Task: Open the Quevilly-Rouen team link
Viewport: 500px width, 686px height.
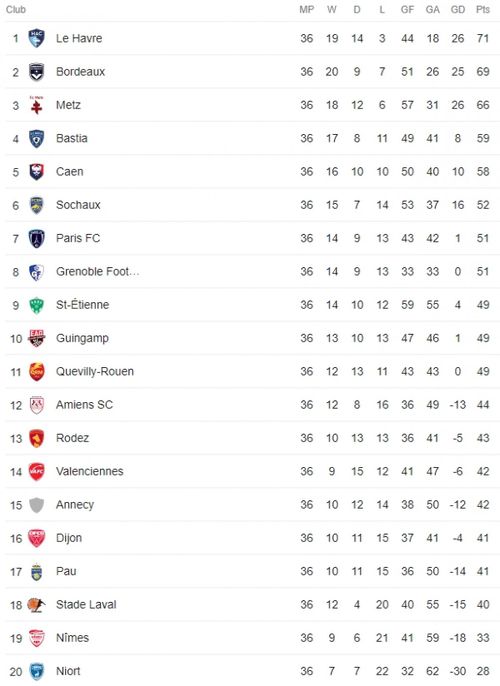Action: [x=95, y=371]
